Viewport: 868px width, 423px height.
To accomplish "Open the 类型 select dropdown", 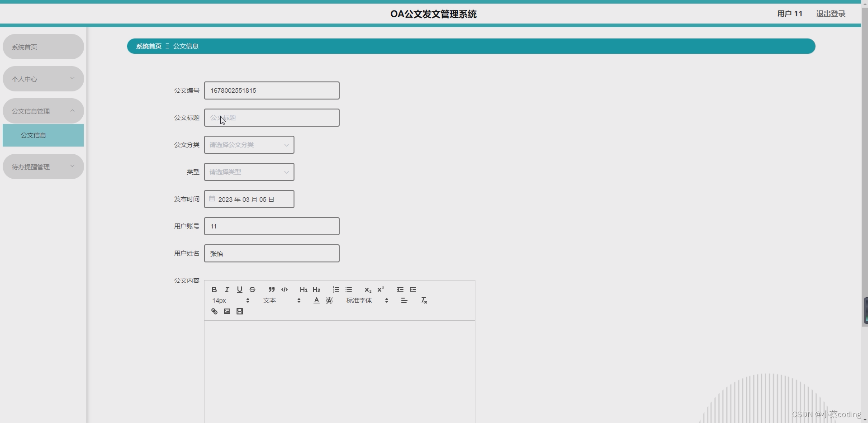I will point(249,172).
